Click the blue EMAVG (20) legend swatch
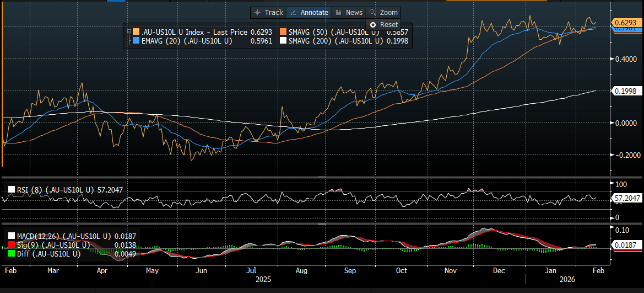 [136, 40]
